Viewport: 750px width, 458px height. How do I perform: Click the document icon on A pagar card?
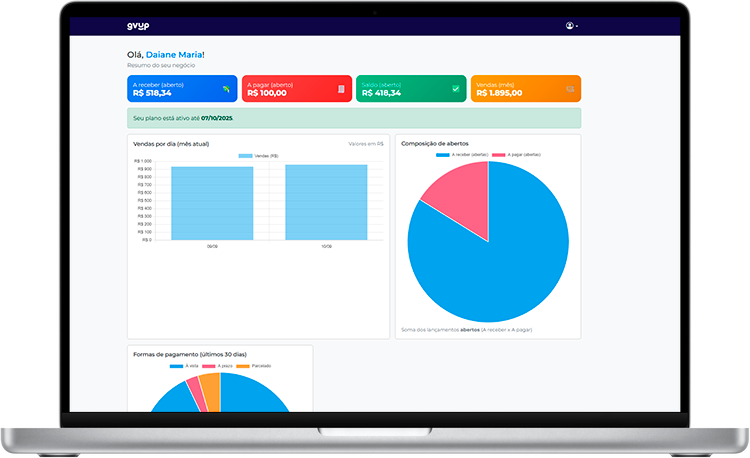[341, 89]
